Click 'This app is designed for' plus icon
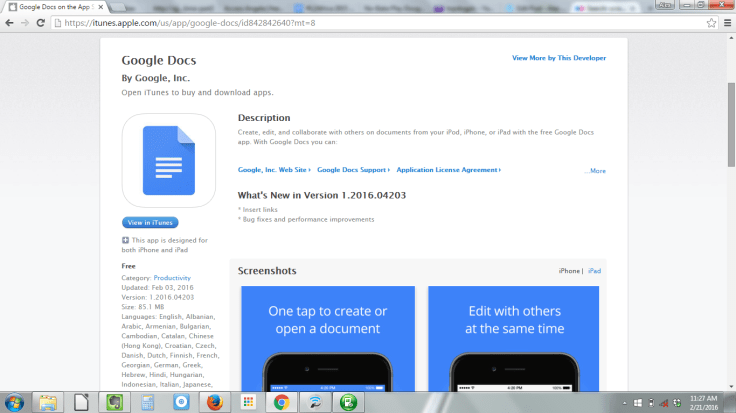This screenshot has height=413, width=736. pos(125,240)
